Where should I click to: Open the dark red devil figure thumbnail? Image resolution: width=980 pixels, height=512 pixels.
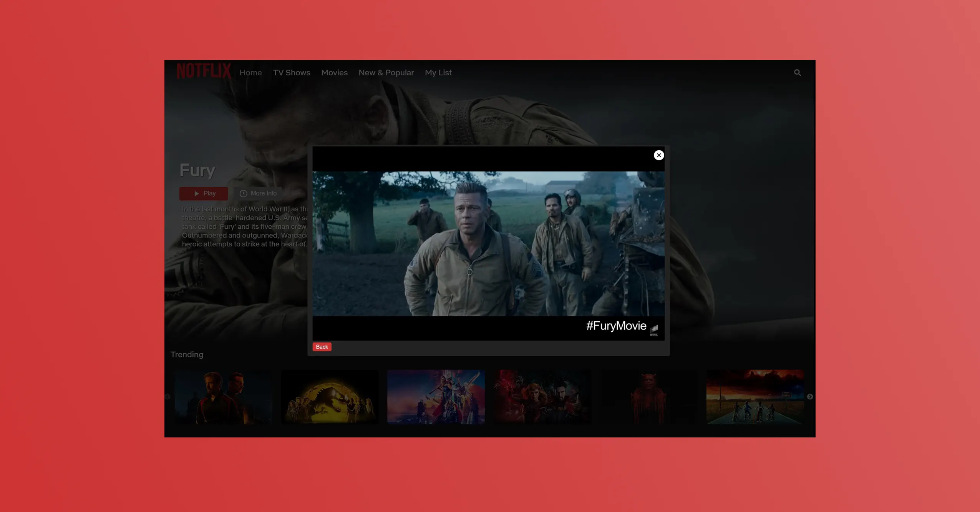click(x=648, y=397)
